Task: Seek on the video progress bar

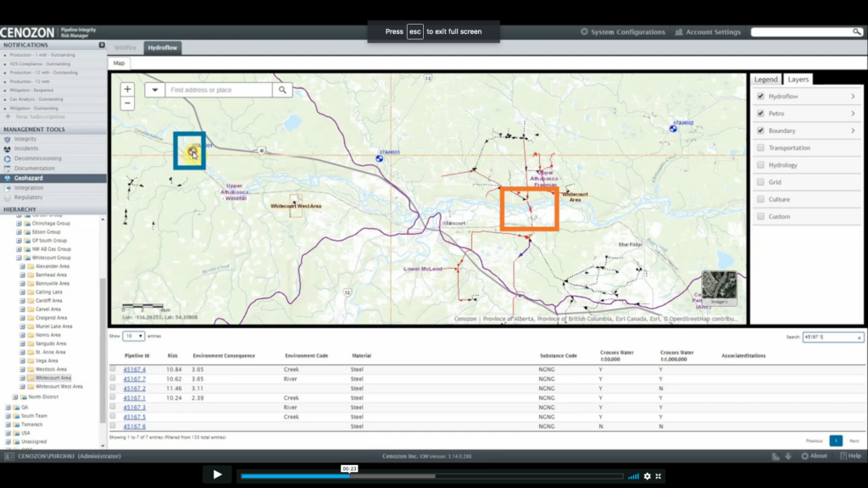Action: click(x=432, y=476)
